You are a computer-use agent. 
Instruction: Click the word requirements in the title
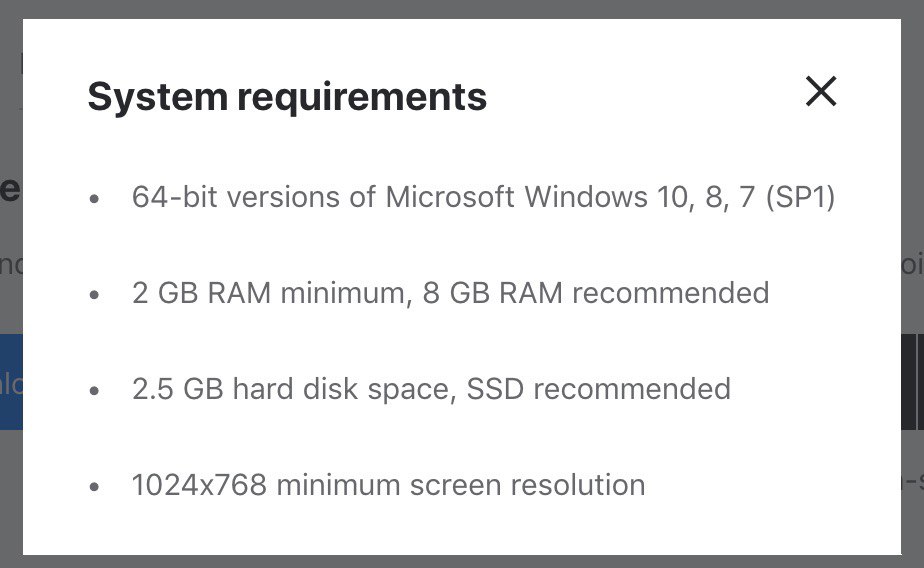[x=362, y=97]
